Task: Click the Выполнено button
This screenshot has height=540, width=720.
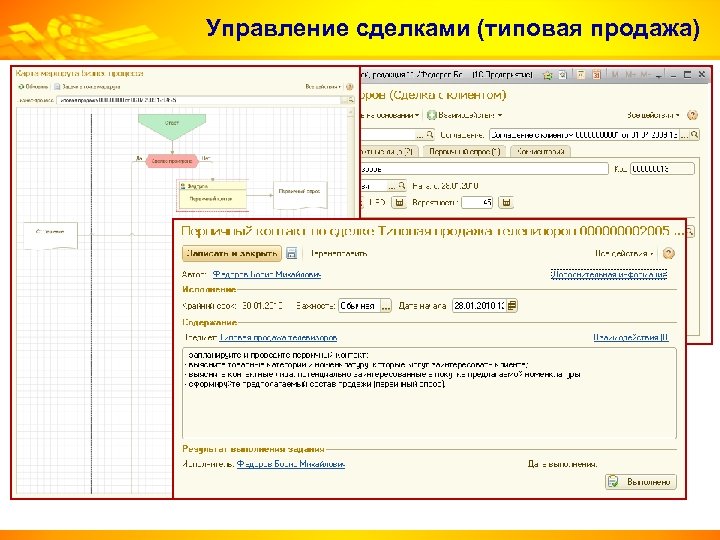Action: pos(641,482)
